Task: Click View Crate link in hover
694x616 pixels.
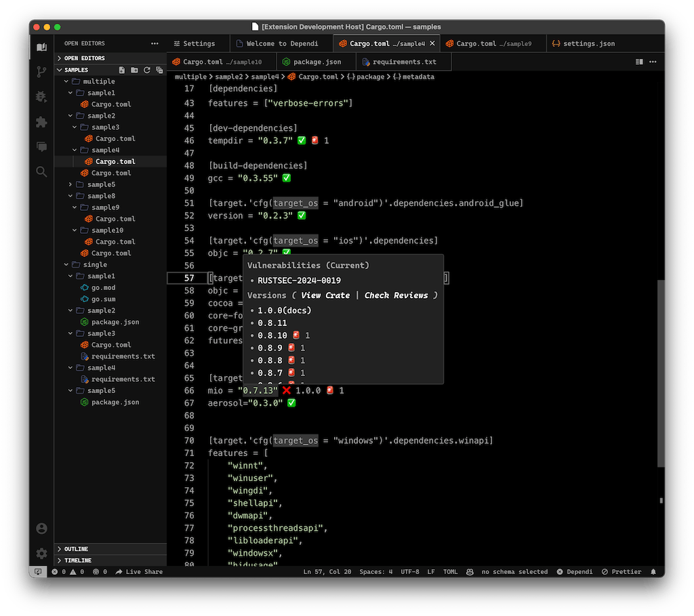Action: (325, 295)
